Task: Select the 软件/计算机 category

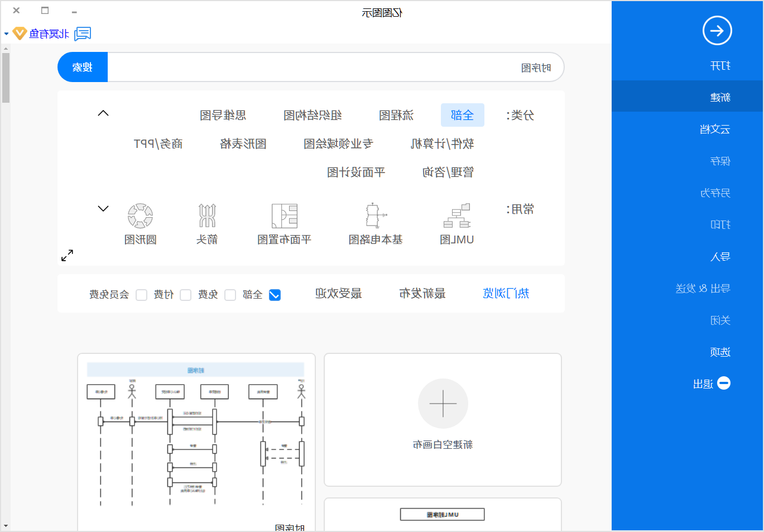Action: [x=443, y=143]
